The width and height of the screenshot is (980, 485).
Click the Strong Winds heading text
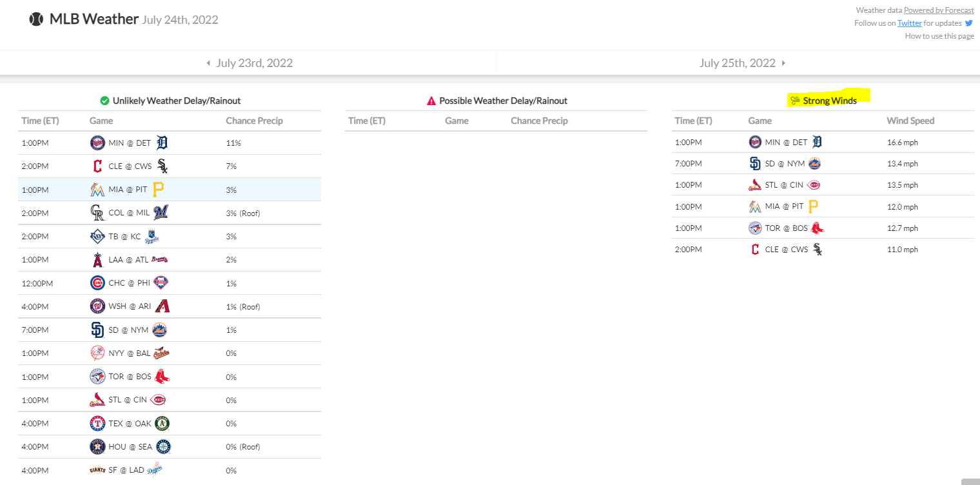(830, 101)
